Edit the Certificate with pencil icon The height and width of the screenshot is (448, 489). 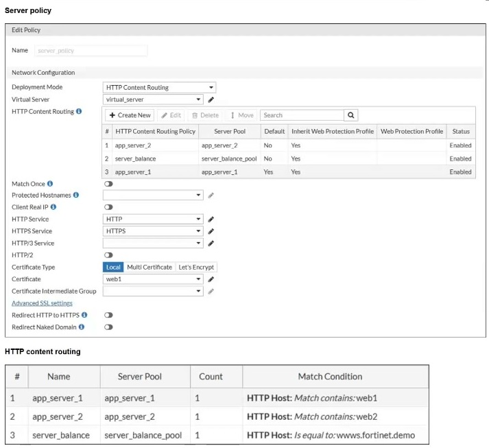coord(211,279)
